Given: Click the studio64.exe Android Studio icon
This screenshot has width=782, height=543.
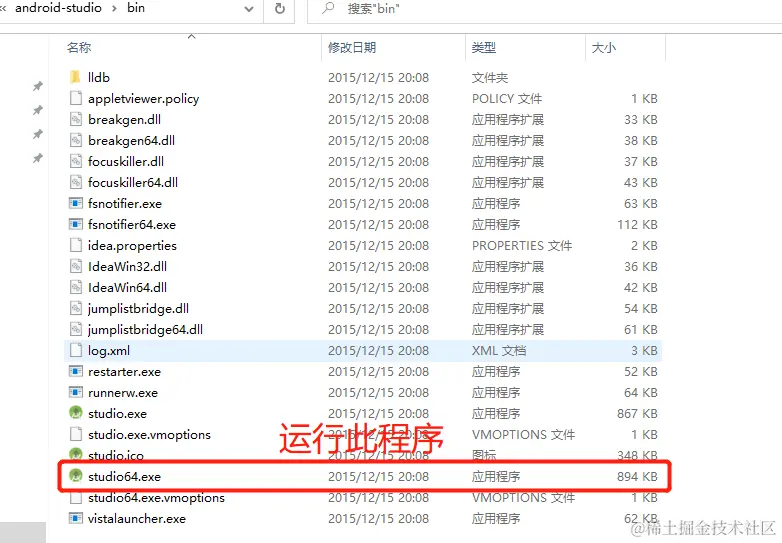Looking at the screenshot, I should click(x=75, y=476).
